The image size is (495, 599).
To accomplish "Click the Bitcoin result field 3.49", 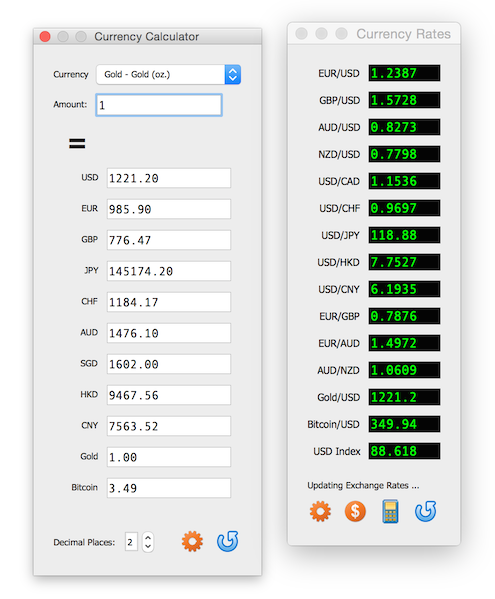I will (x=169, y=488).
